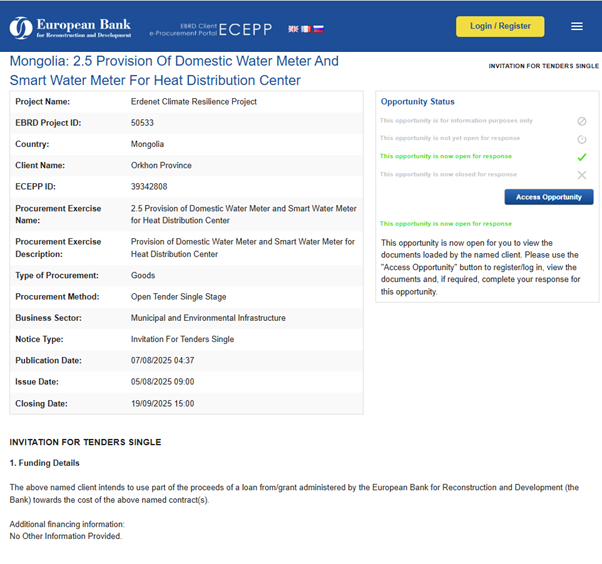Screen dimensions: 602x564
Task: Click the 'Business Sector:' label
Action: coord(48,318)
